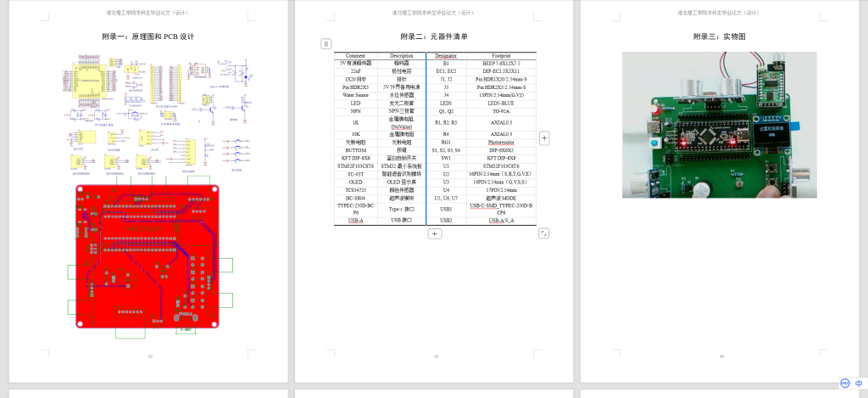This screenshot has width=868, height=398.
Task: Click the Type-c 接口 description cell
Action: [401, 209]
